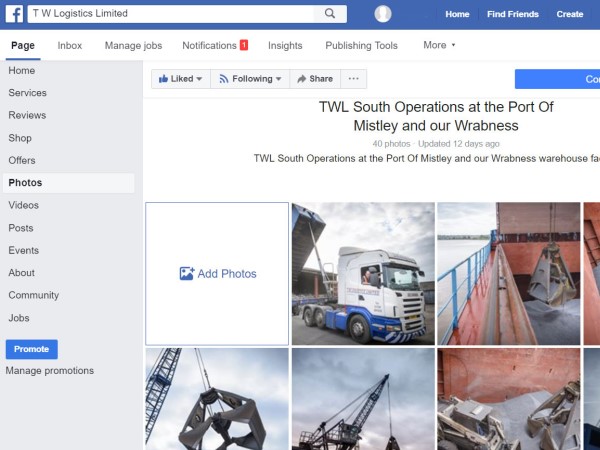Click the partially visible blue button at right
This screenshot has height=450, width=600.
click(x=558, y=79)
